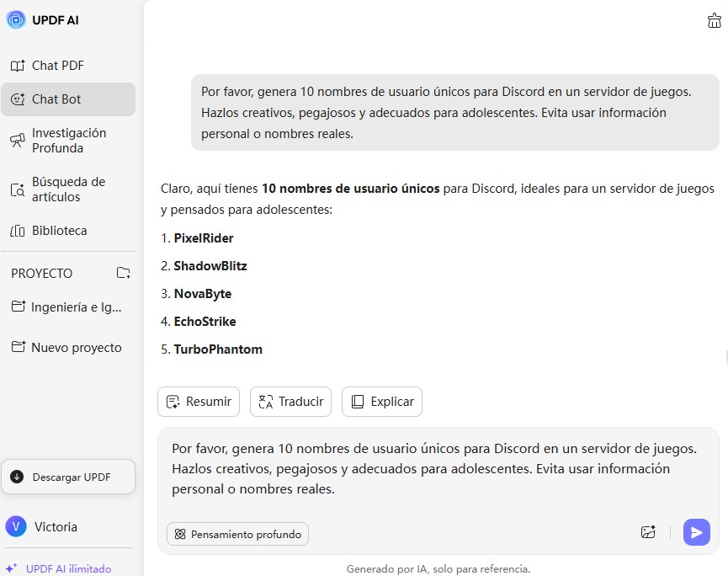Open the Biblioteca section
The height and width of the screenshot is (576, 728).
pos(59,231)
